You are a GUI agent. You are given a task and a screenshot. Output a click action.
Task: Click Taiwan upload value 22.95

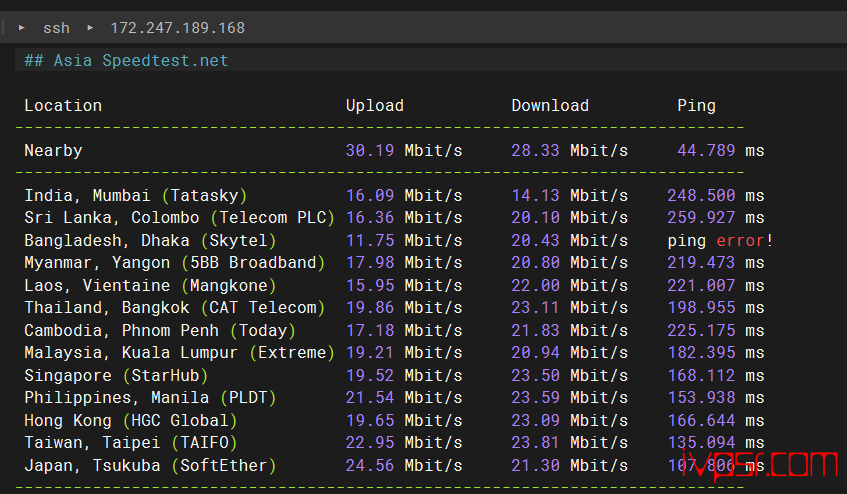[x=370, y=442]
